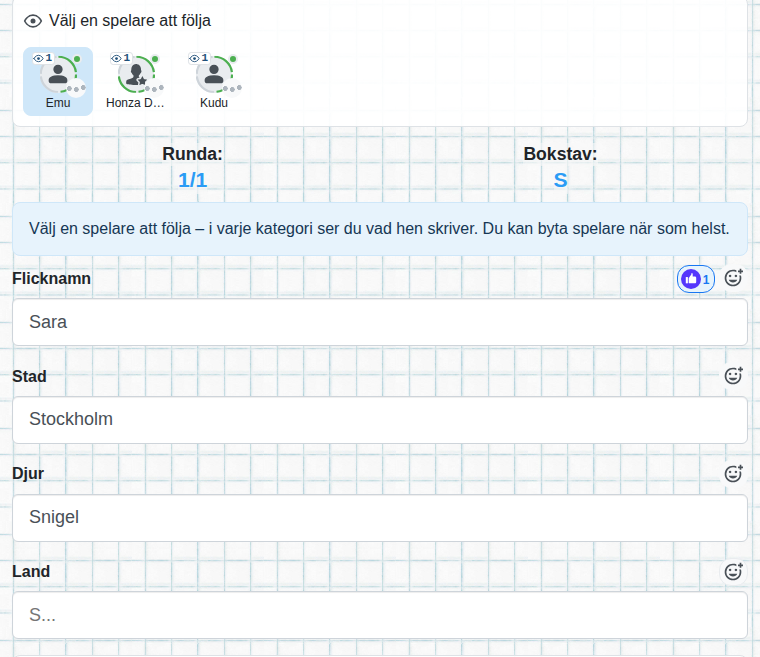The width and height of the screenshot is (760, 657).
Task: Click the Runda: label
Action: coord(192,154)
